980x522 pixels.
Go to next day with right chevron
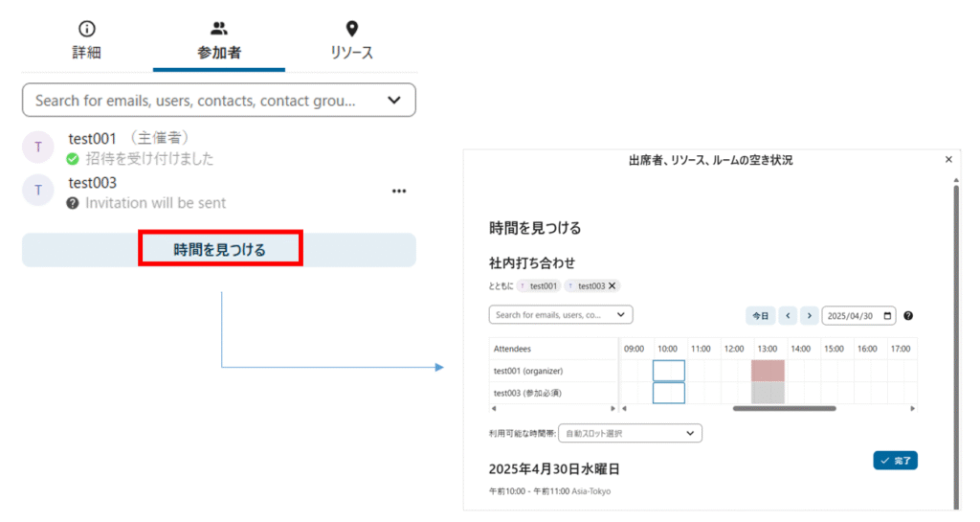[x=810, y=315]
